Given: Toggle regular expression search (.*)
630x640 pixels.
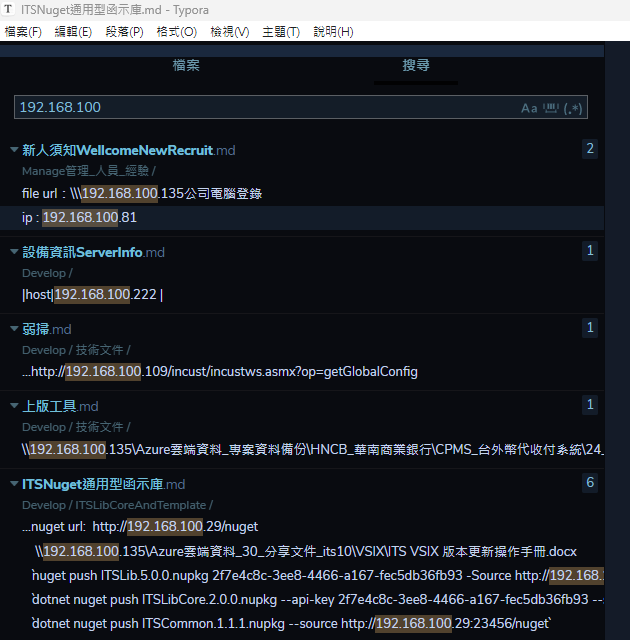Looking at the screenshot, I should (572, 108).
